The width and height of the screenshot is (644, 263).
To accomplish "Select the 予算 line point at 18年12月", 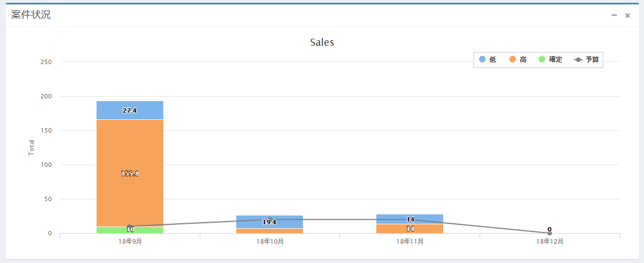I will [550, 233].
